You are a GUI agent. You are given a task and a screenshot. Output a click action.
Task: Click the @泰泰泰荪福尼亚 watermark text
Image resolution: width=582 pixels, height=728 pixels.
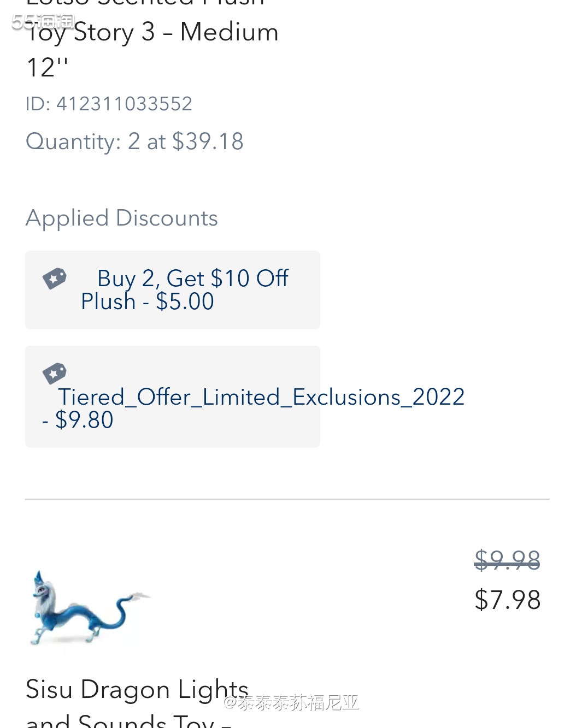(291, 702)
